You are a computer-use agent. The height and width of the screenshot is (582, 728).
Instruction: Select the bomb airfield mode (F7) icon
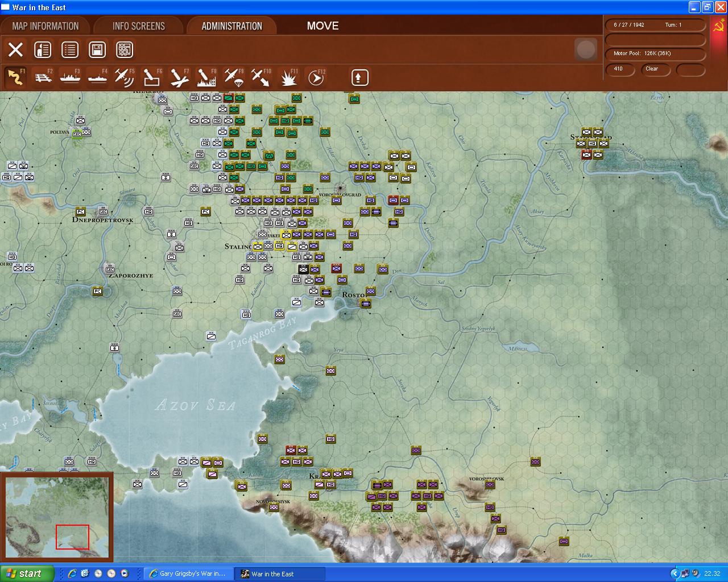(179, 77)
